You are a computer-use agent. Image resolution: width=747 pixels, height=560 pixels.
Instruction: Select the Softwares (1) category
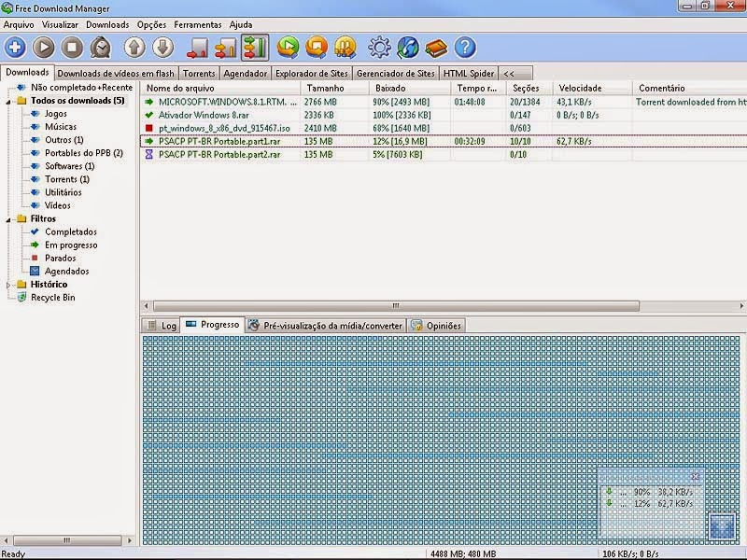(69, 166)
